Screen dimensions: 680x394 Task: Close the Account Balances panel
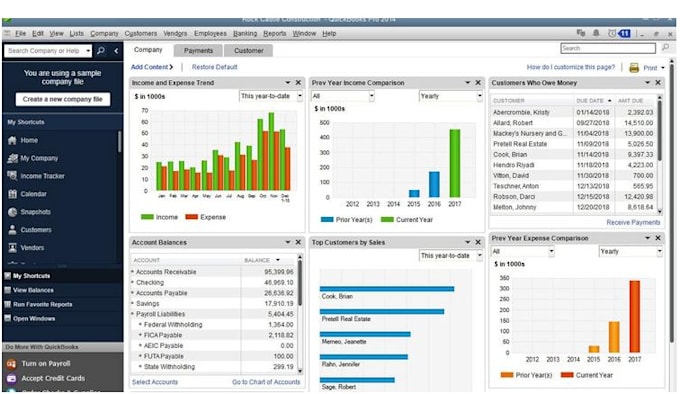pyautogui.click(x=298, y=242)
